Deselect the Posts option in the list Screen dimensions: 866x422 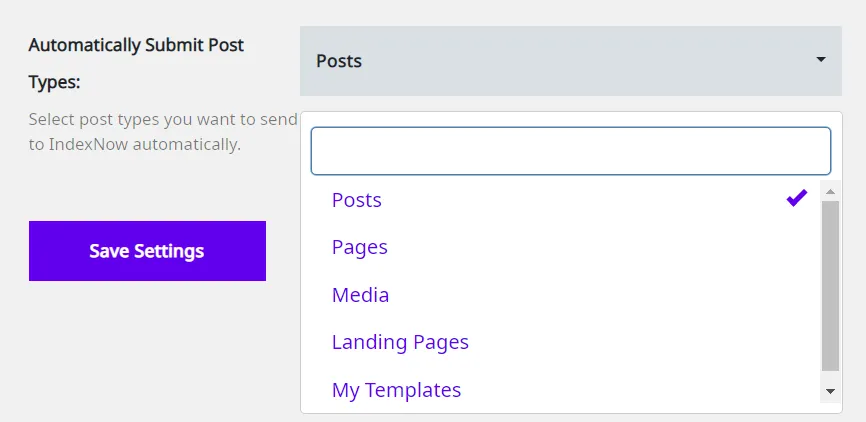click(x=562, y=199)
